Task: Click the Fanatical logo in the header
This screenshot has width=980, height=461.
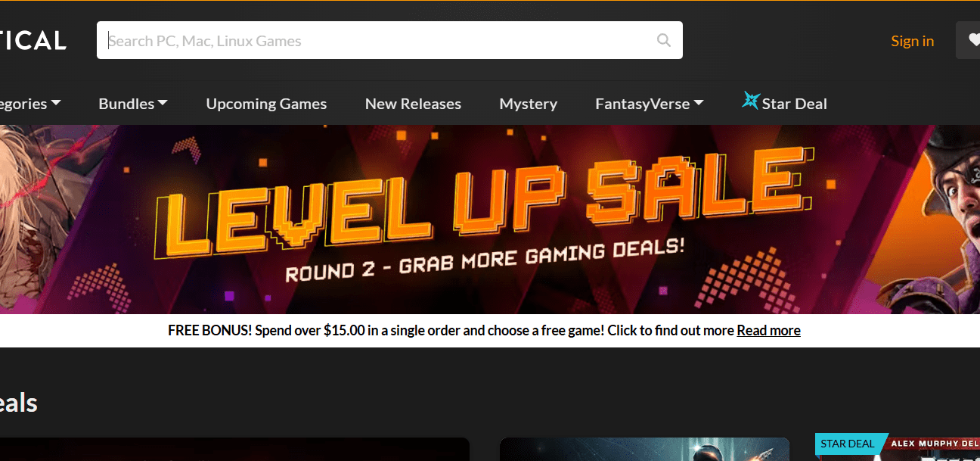Action: coord(33,40)
